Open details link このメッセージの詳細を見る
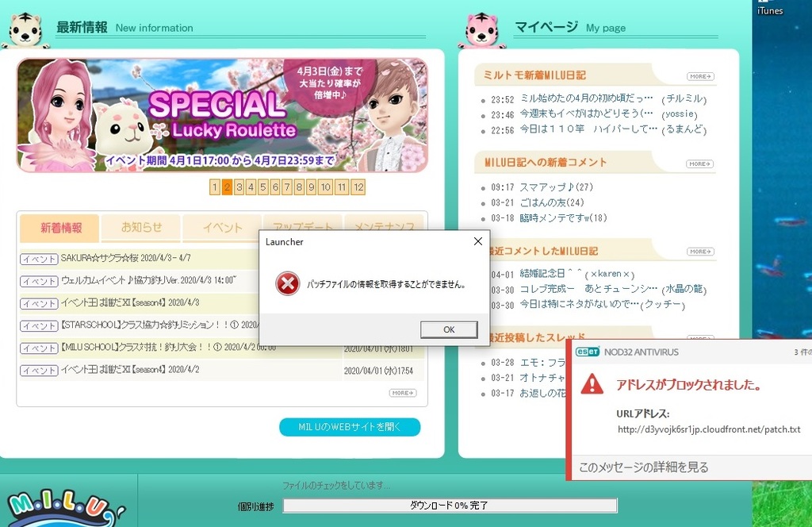Image resolution: width=812 pixels, height=527 pixels. click(x=643, y=467)
